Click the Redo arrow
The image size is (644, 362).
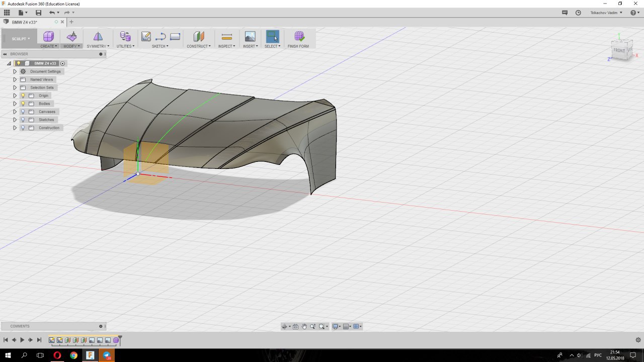click(x=66, y=13)
